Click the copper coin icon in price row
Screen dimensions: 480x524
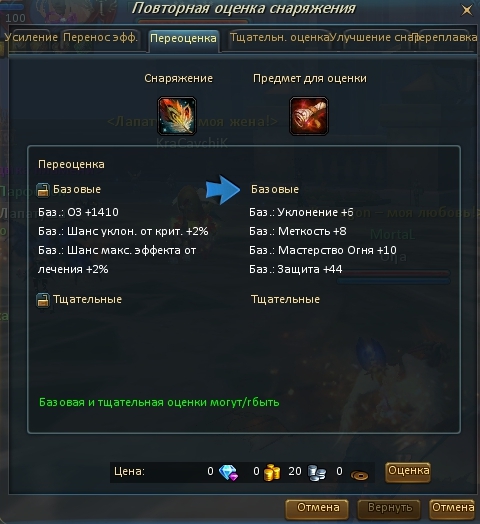(359, 475)
